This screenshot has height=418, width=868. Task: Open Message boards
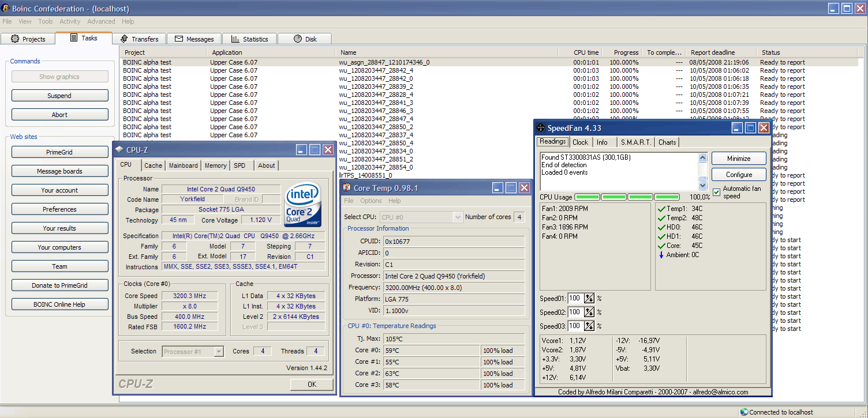pyautogui.click(x=60, y=171)
